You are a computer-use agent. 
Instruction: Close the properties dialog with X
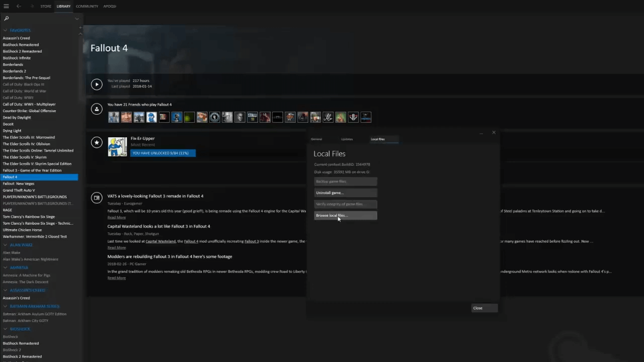tap(494, 132)
